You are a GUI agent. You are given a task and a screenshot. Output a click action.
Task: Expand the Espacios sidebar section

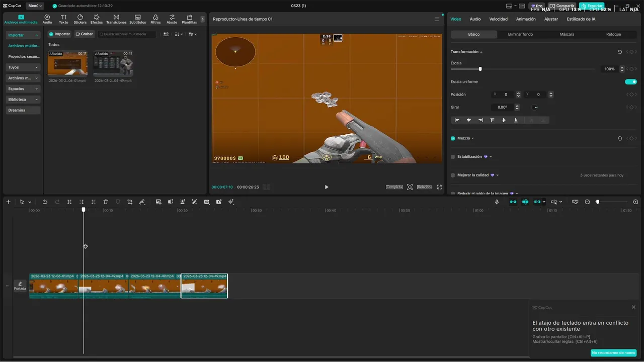[x=23, y=89]
